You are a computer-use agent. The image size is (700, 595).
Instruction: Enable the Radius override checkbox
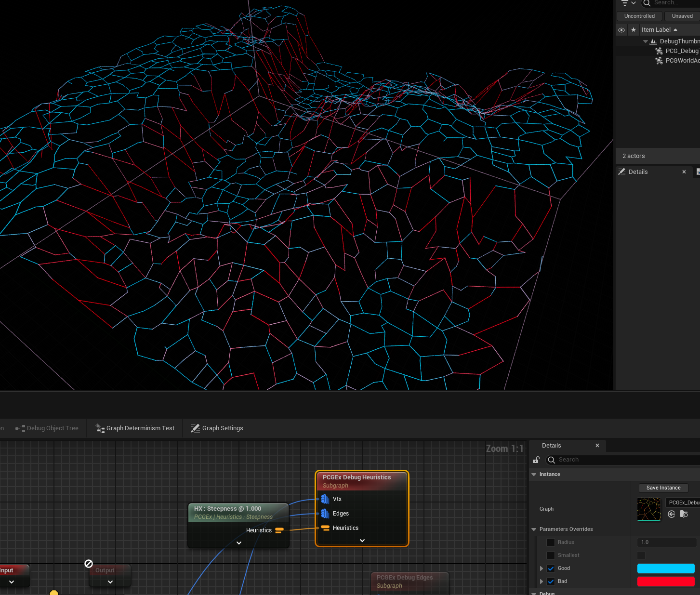pyautogui.click(x=551, y=542)
